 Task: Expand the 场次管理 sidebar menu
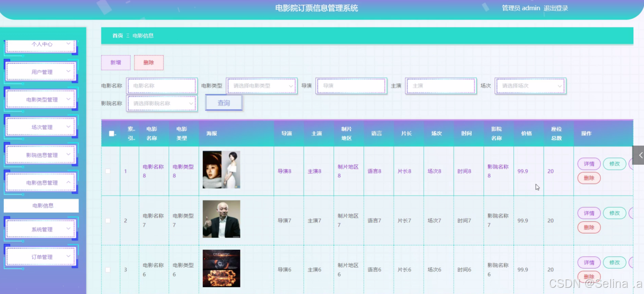[x=41, y=127]
